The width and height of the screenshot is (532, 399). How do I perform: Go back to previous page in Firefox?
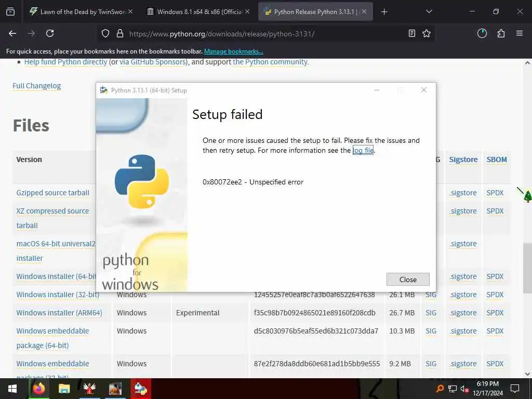tap(12, 33)
